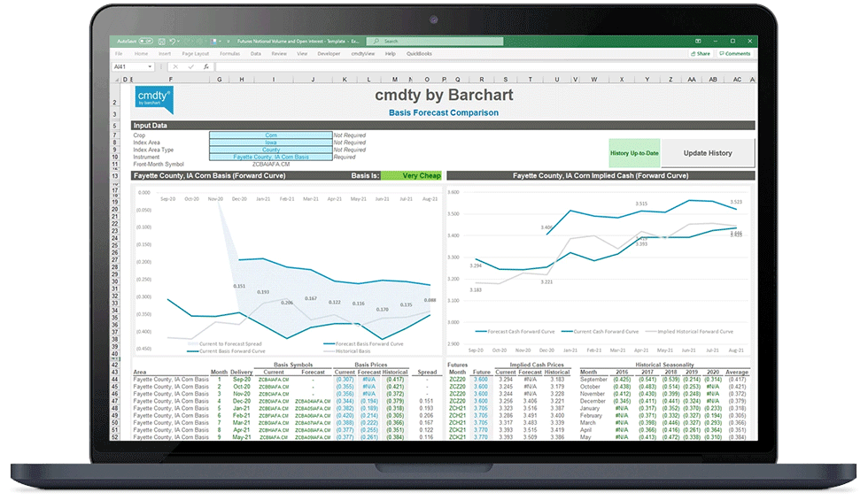Click the Front-Month Symbol value ZCBAIAFA.CM
Image resolution: width=868 pixels, height=500 pixels.
pyautogui.click(x=271, y=165)
